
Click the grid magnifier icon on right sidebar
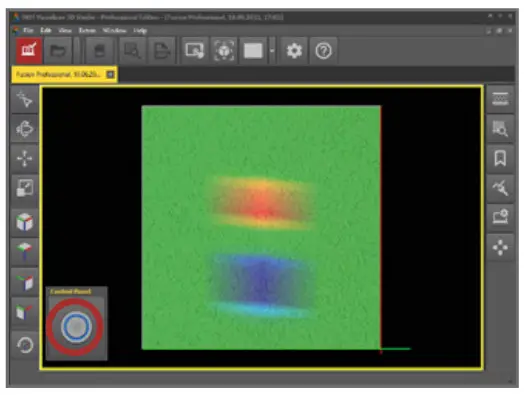[500, 129]
